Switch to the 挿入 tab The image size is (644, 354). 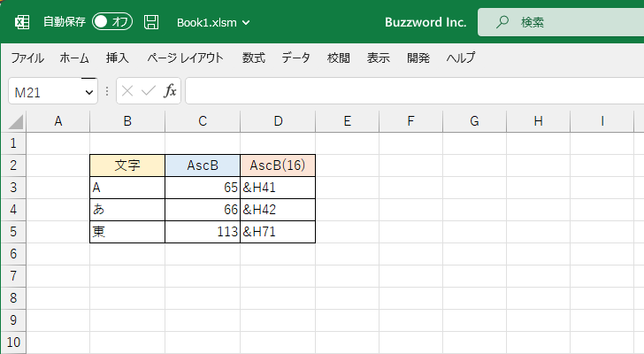pyautogui.click(x=118, y=58)
